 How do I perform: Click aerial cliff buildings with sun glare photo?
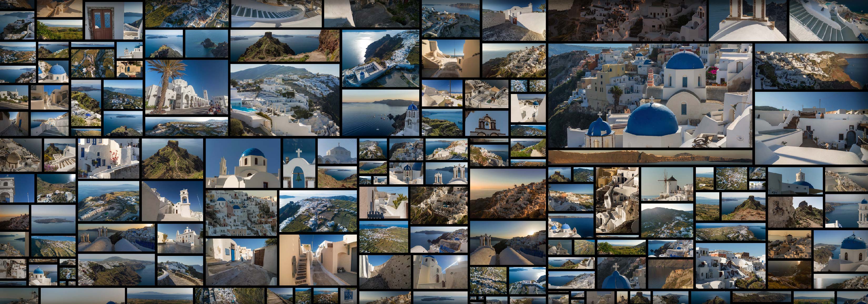tap(380, 59)
